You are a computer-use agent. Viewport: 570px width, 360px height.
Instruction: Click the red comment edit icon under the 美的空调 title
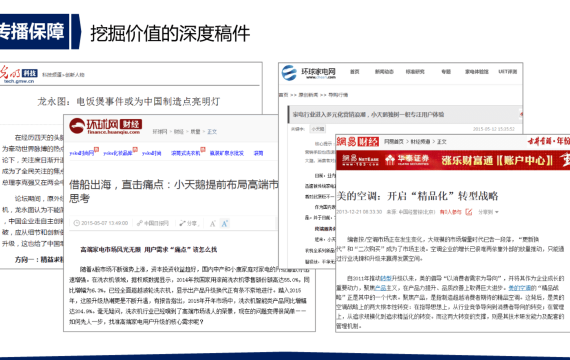(x=469, y=212)
